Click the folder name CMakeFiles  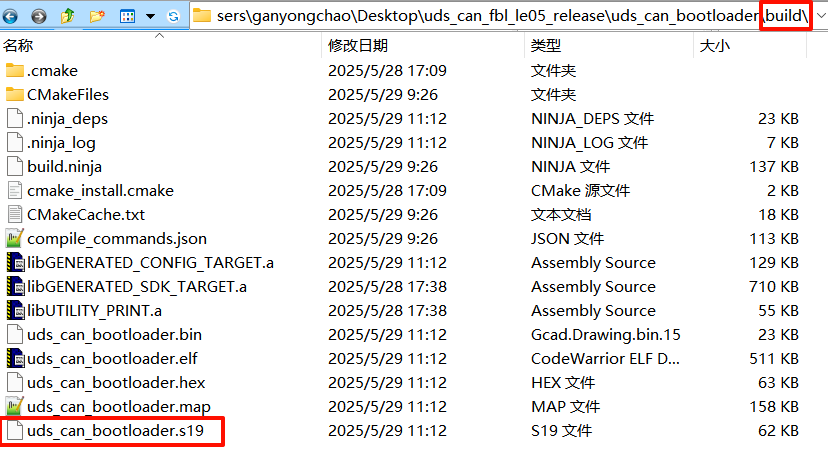coord(68,95)
